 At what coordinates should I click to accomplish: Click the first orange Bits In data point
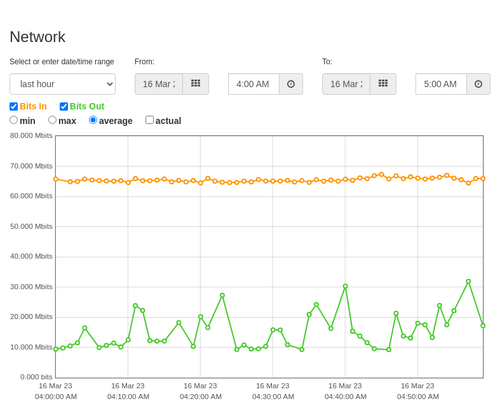point(56,179)
